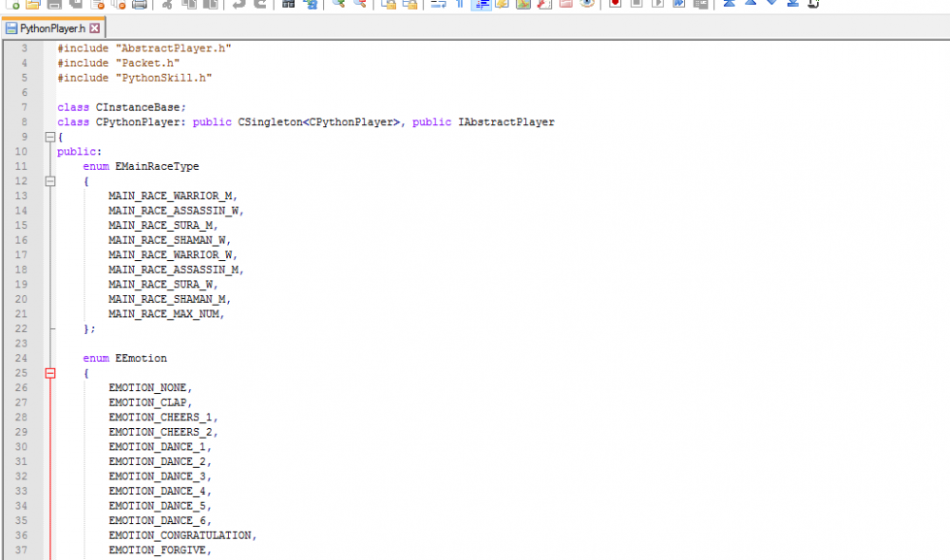Create a new file from the toolbar
The image size is (950, 560).
coord(12,4)
